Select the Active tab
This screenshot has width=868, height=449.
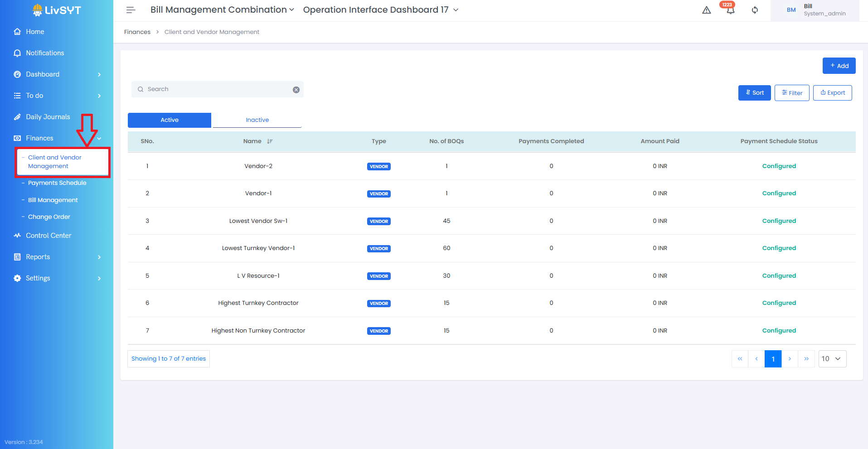170,120
